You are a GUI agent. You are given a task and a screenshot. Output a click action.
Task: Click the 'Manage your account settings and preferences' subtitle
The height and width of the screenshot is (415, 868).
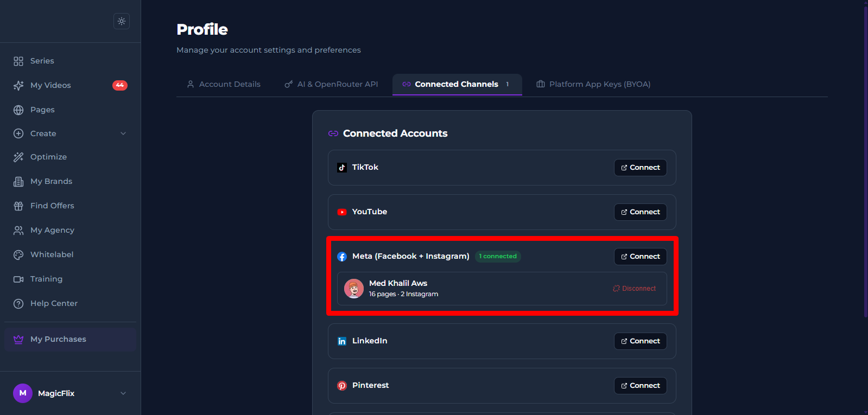[269, 50]
